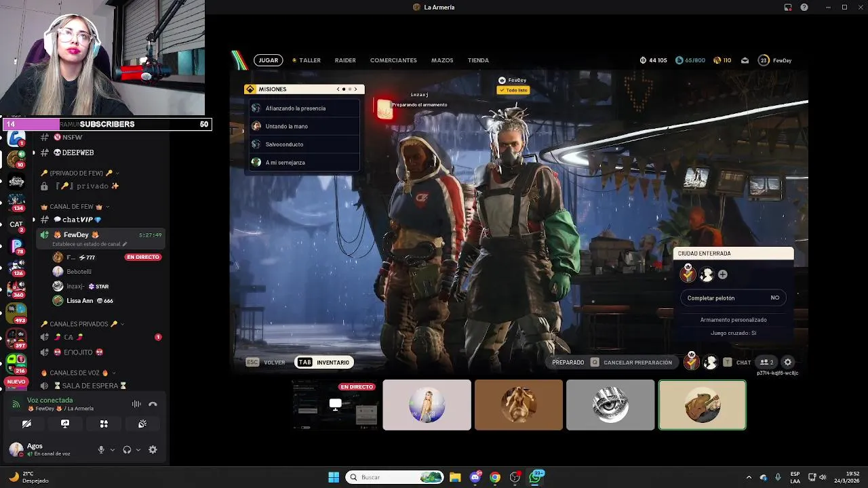Open headphone output options dropdown

138,449
